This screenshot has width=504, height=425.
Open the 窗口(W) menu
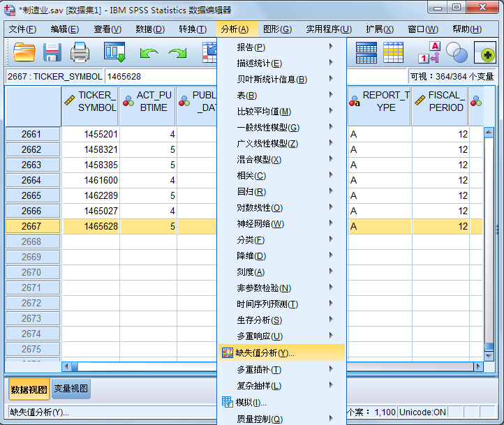[423, 29]
